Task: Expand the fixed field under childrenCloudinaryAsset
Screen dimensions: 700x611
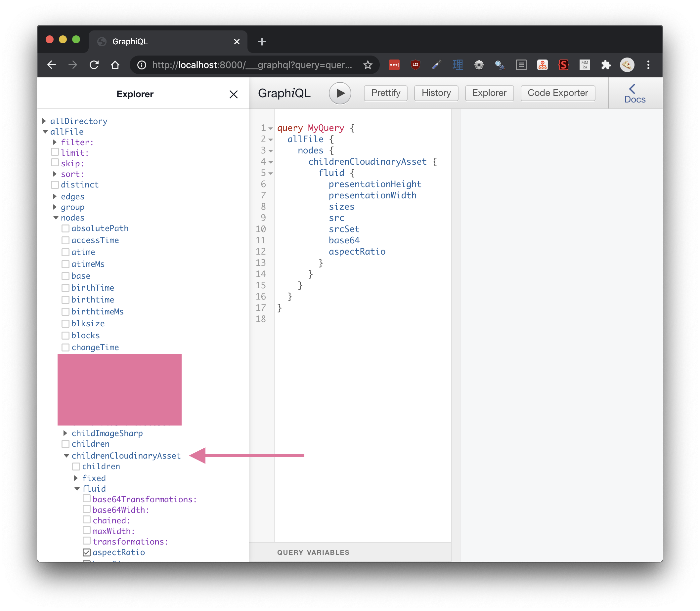Action: 76,478
